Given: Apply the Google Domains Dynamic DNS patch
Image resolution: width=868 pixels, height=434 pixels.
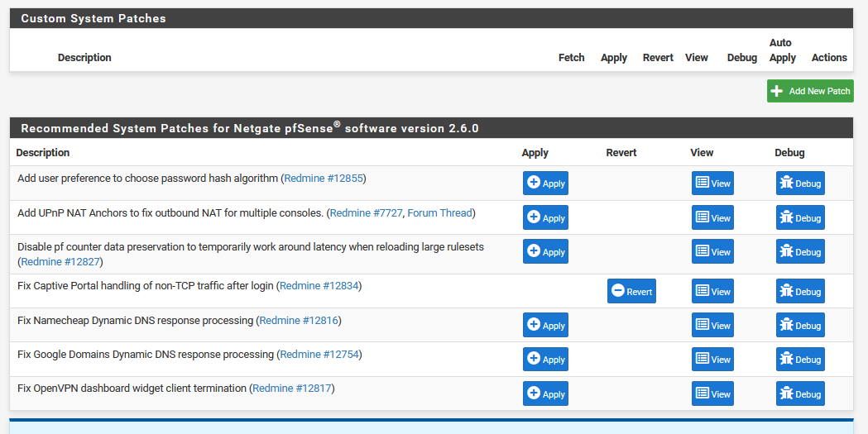Looking at the screenshot, I should [545, 360].
